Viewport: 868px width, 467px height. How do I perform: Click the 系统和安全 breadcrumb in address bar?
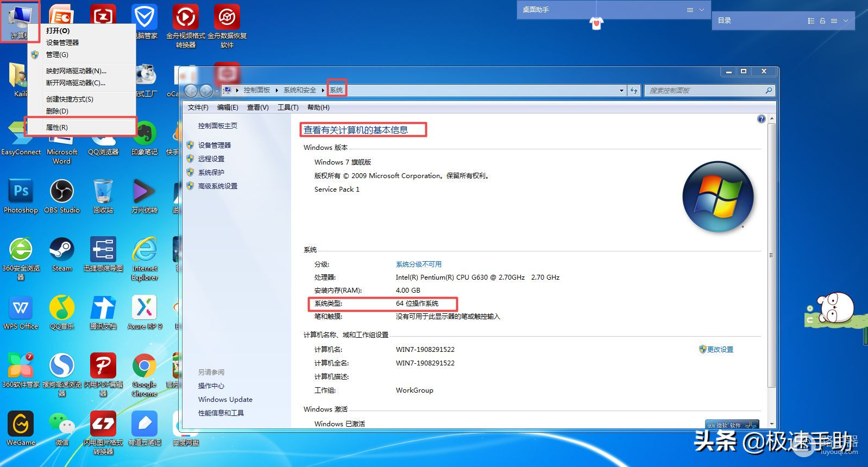tap(300, 90)
